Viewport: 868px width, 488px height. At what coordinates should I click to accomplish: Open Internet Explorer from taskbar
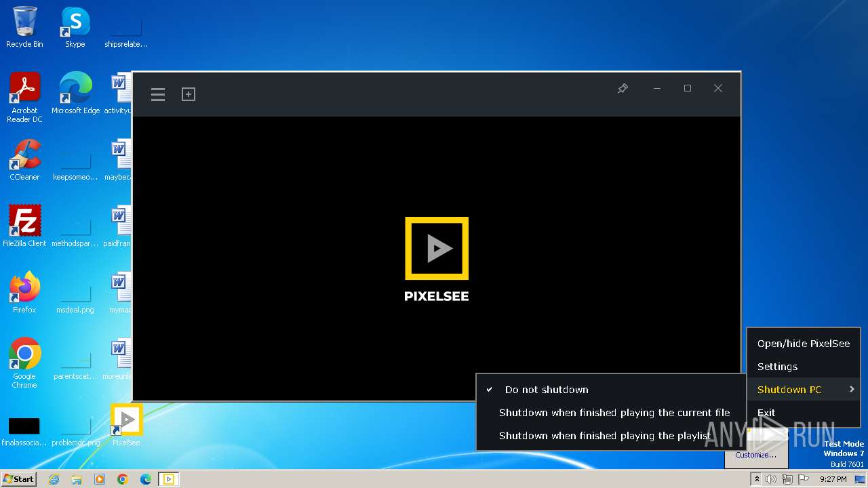tap(54, 479)
